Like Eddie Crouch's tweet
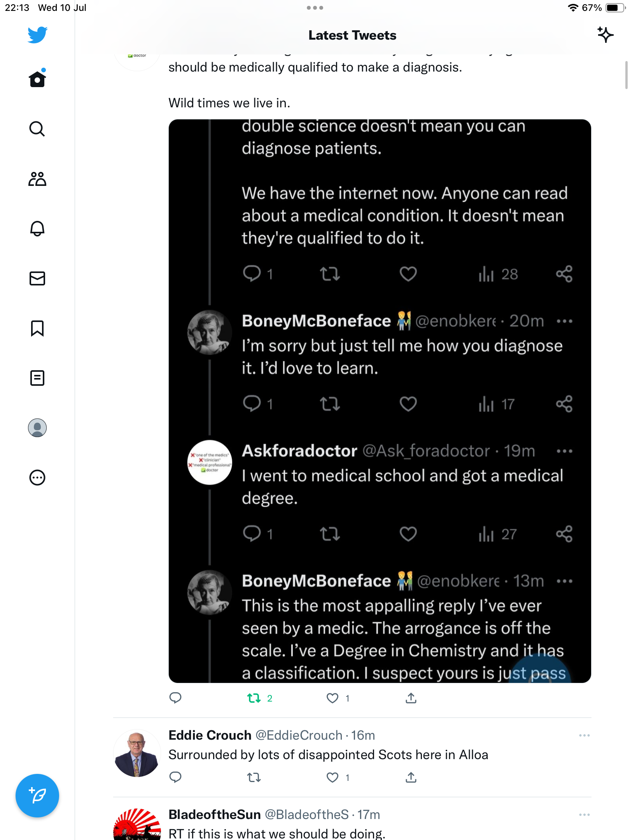The height and width of the screenshot is (840, 630). point(332,778)
